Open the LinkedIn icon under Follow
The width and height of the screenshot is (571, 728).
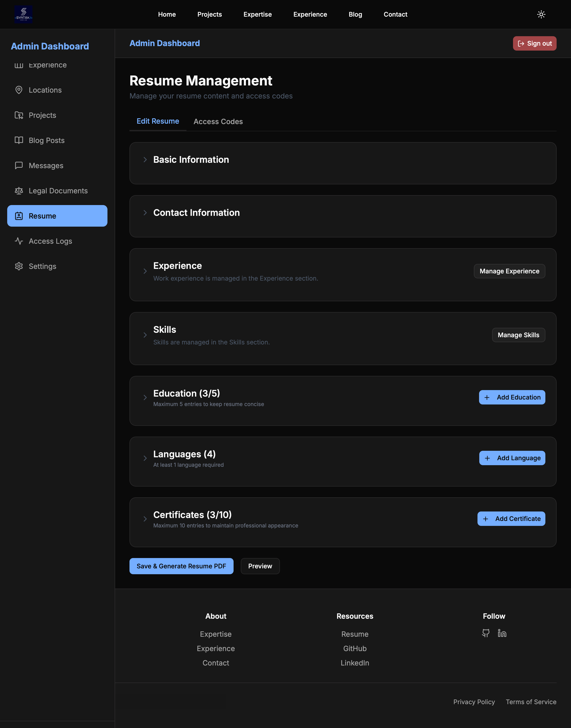(x=502, y=633)
